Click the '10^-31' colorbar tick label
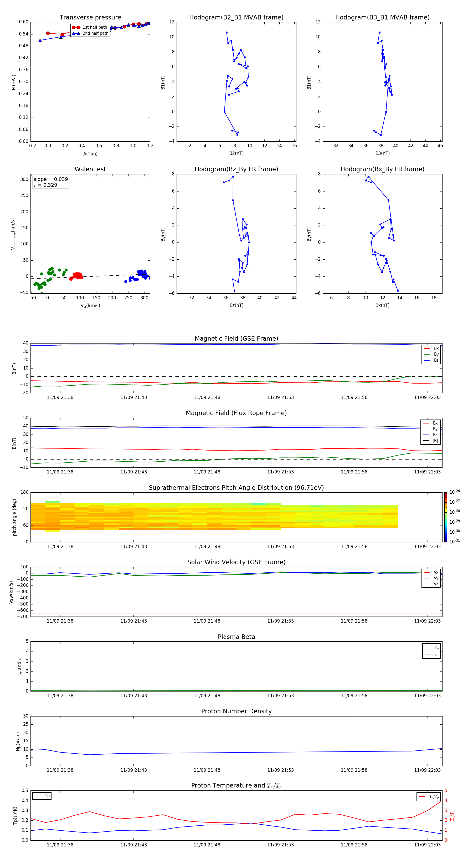 click(x=455, y=542)
